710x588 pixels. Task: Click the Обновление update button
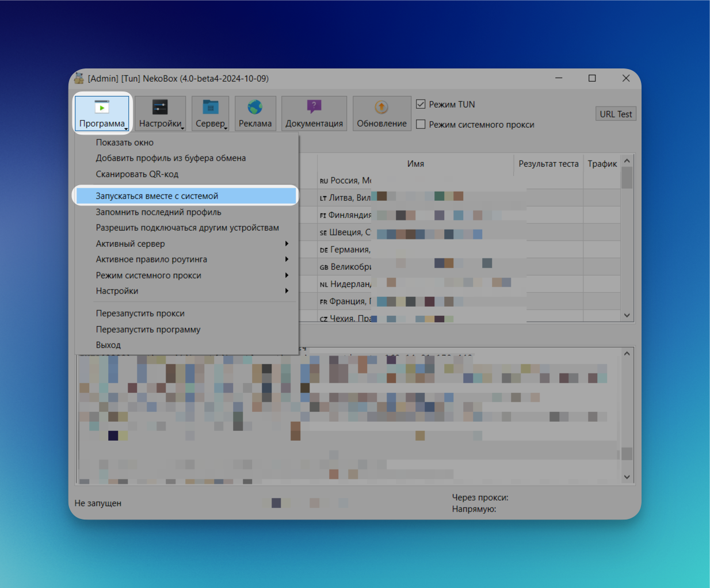(382, 113)
